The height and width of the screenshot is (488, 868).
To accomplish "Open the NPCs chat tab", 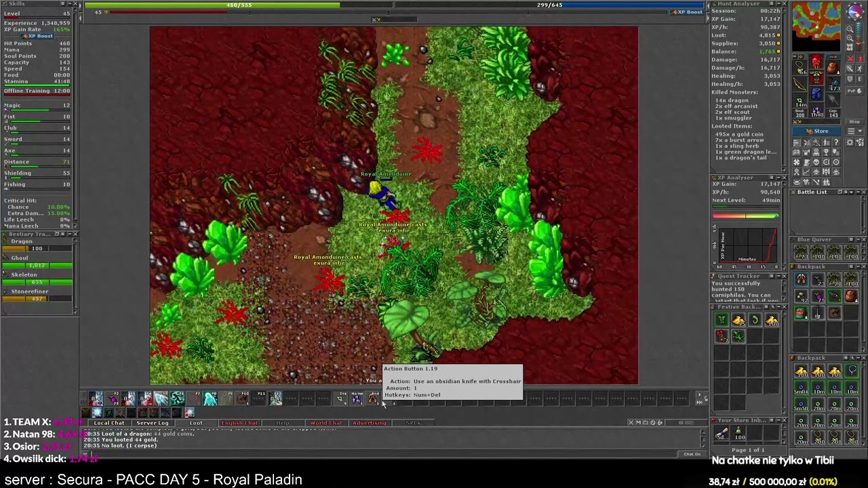I will coord(412,423).
